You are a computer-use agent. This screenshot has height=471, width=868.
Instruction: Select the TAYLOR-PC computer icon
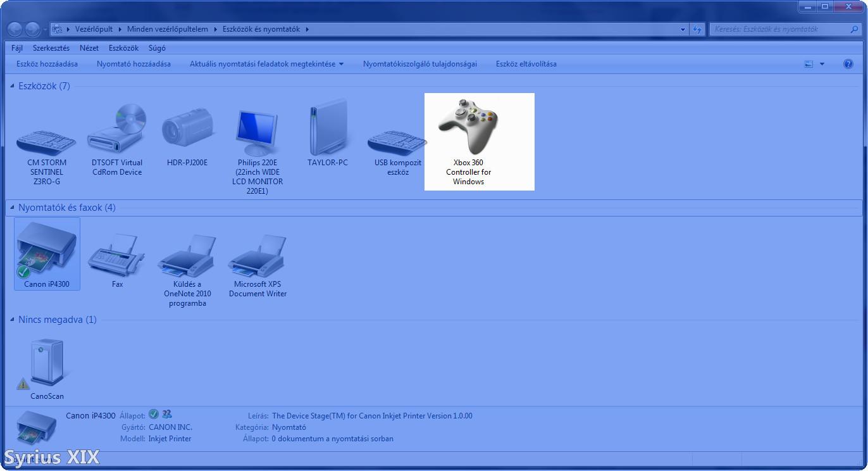pos(328,133)
